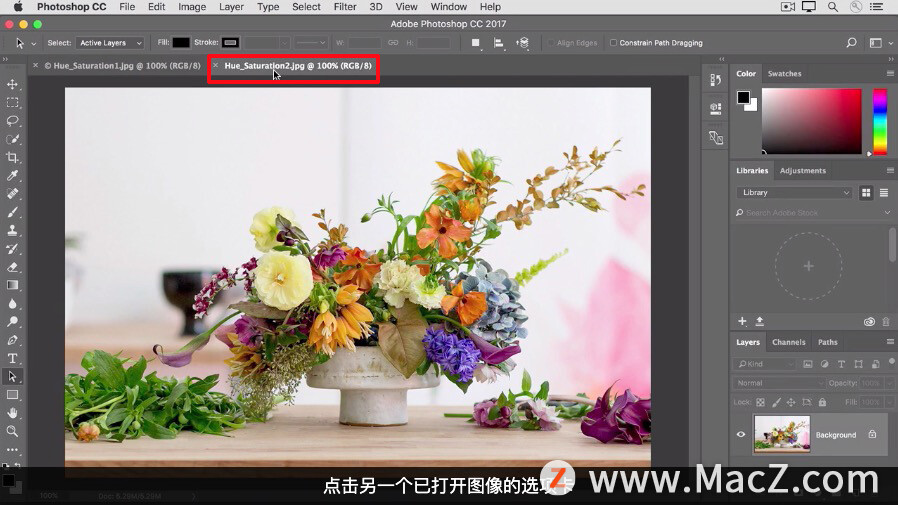Image resolution: width=898 pixels, height=505 pixels.
Task: Click the foreground color in Color panel
Action: (743, 97)
